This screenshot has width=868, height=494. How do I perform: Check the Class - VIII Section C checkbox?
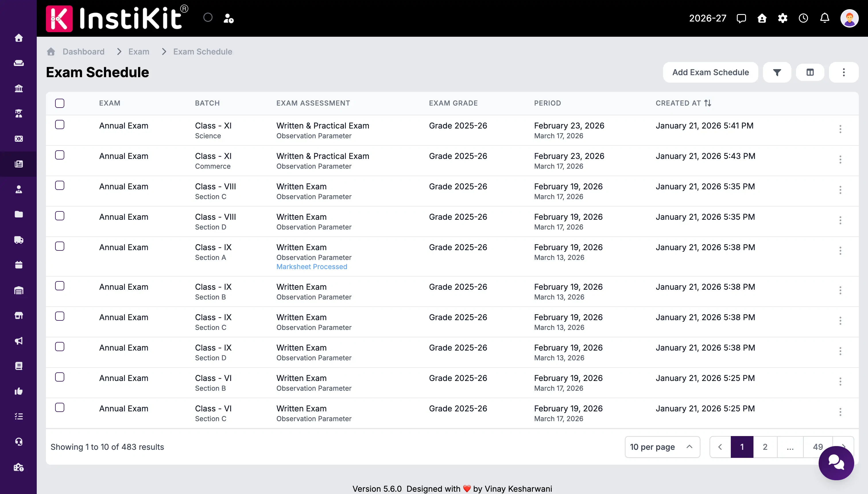pos(60,185)
